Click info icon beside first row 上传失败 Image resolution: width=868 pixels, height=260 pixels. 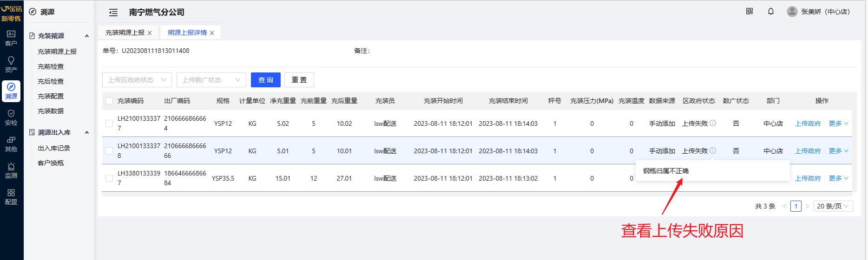pyautogui.click(x=713, y=123)
